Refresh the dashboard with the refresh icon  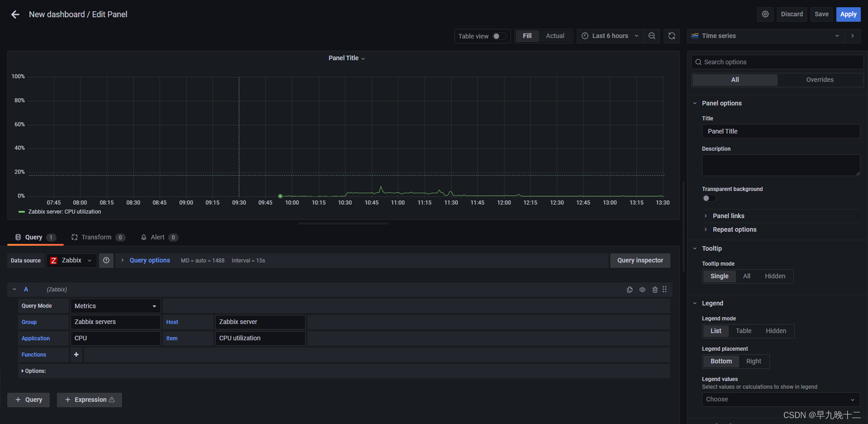coord(672,36)
